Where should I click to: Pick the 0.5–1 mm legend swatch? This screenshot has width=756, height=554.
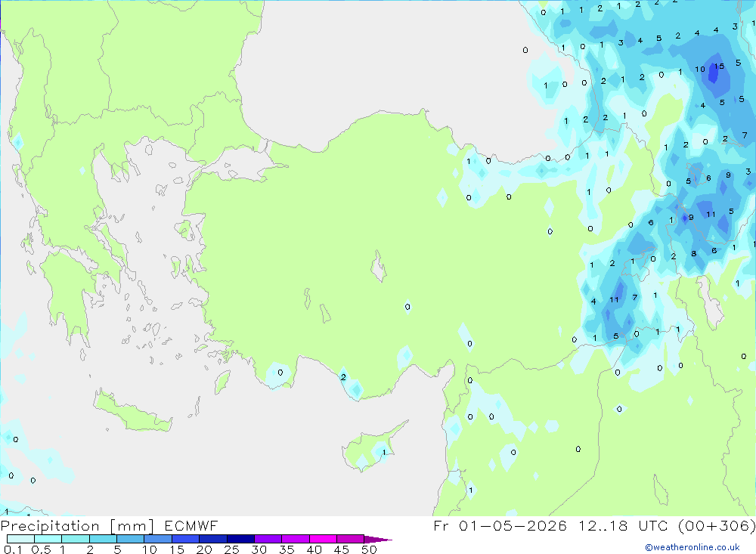(48, 539)
